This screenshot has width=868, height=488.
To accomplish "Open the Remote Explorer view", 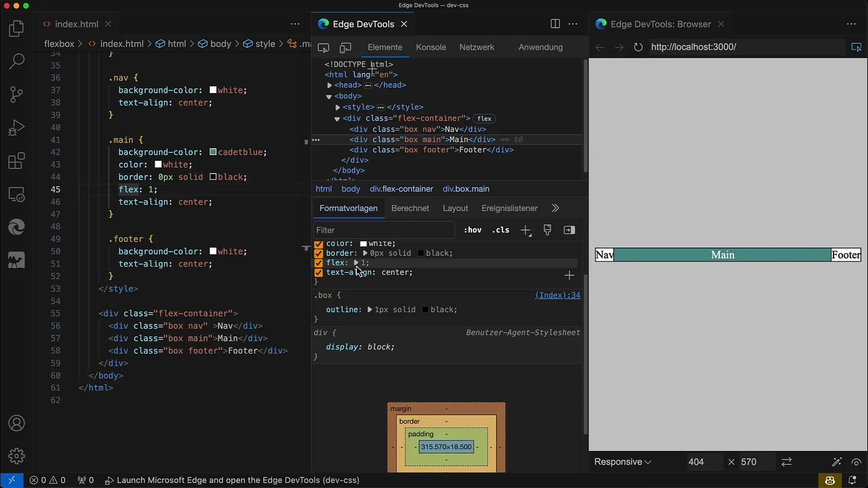I will coord(16,194).
